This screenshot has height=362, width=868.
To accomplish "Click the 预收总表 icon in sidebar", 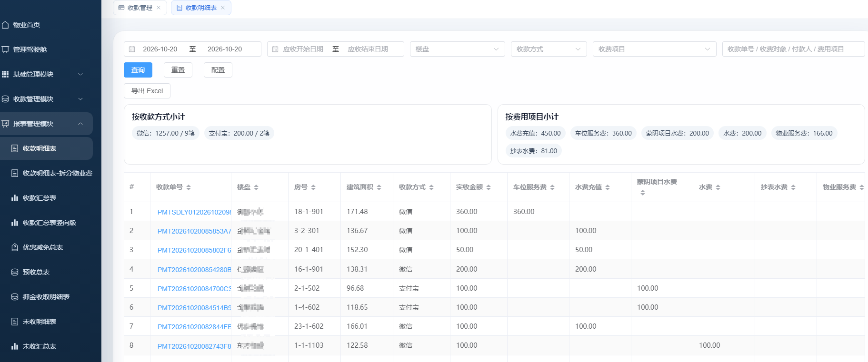I will (x=15, y=272).
